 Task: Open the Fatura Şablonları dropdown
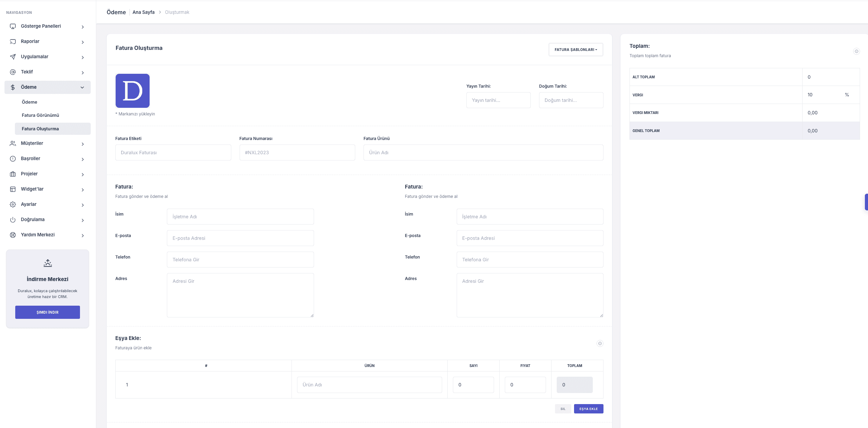575,50
